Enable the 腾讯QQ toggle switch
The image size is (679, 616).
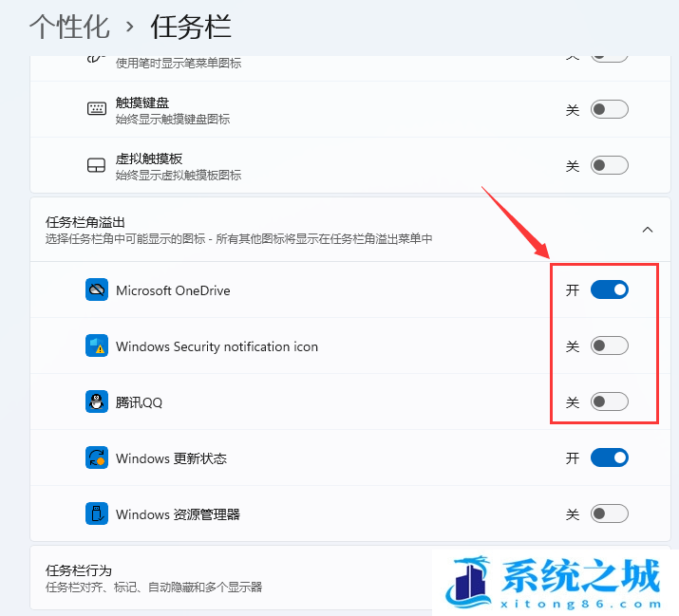[x=610, y=401]
